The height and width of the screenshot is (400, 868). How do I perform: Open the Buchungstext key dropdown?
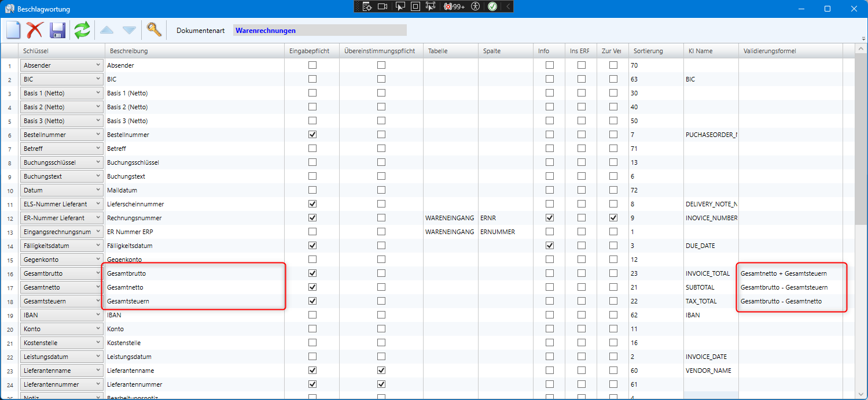(x=61, y=176)
